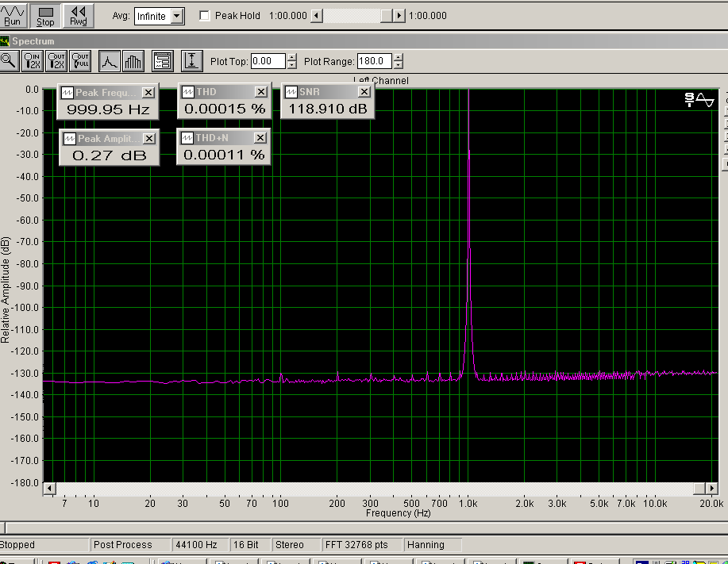Click the Zoom Out 2X icon
The width and height of the screenshot is (728, 564).
coord(56,60)
